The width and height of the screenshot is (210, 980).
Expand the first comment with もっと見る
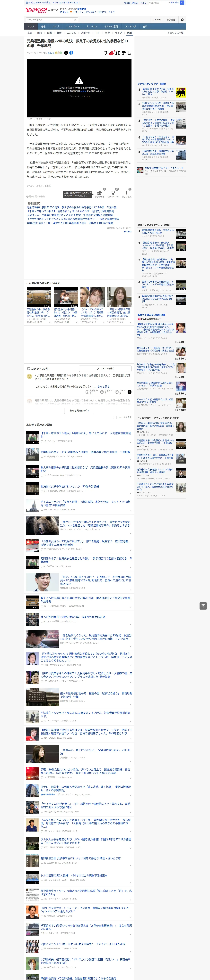coord(103,386)
